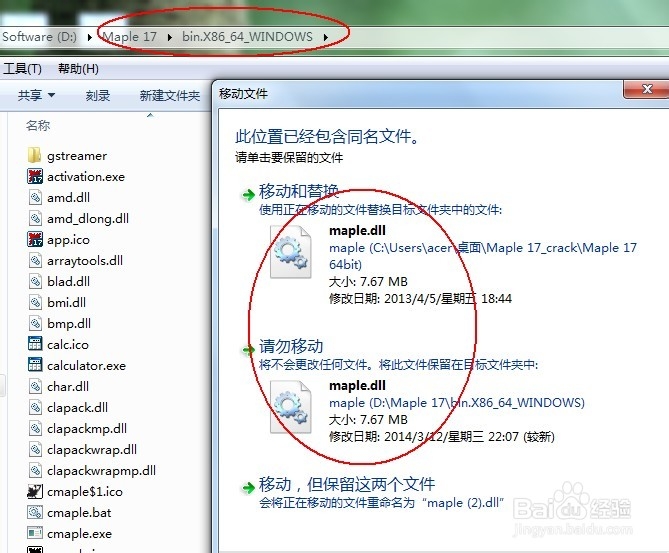
Task: Select the cmaple$1.ico icon
Action: [35, 491]
